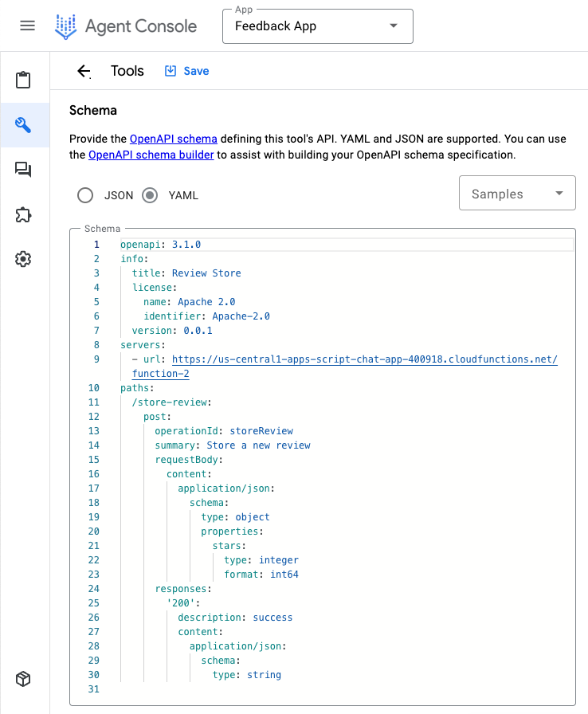Open the Feedback App dropdown
Viewport: 588px width, 714px height.
click(x=317, y=26)
